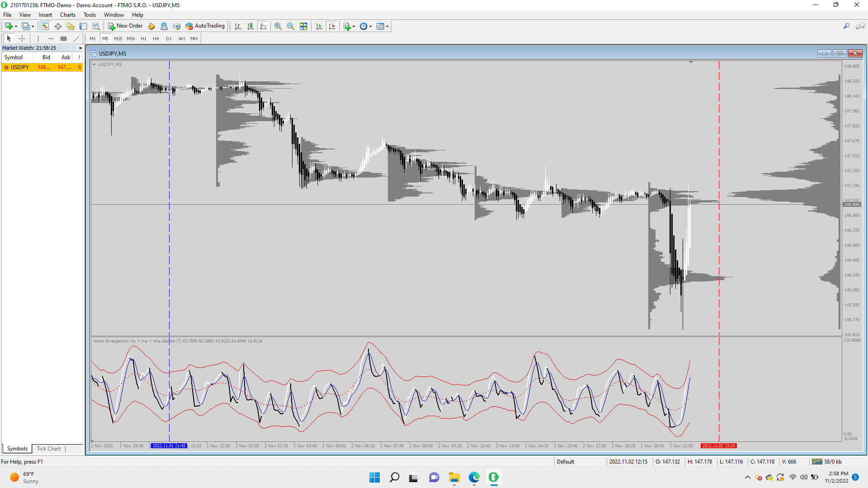Tile chart windows with the grid icon
Screen dimensions: 868x488
(303, 26)
